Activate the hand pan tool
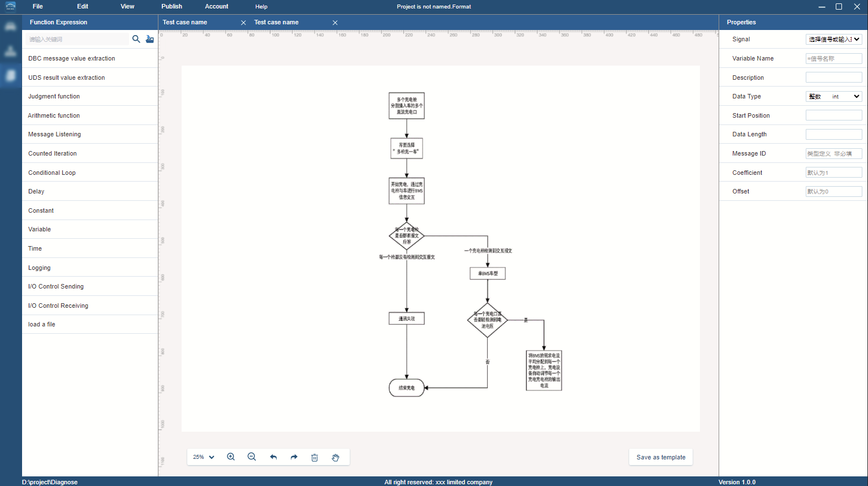This screenshot has width=868, height=486. click(x=336, y=457)
